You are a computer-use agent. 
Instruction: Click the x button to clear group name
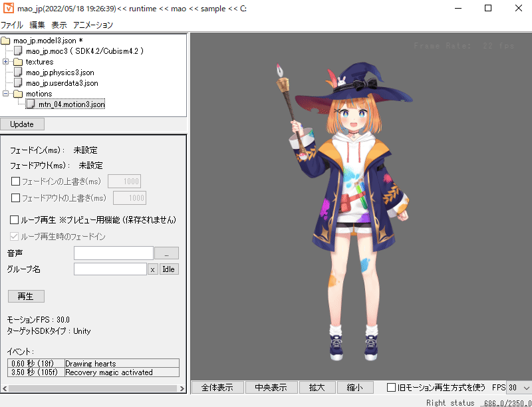tap(152, 269)
